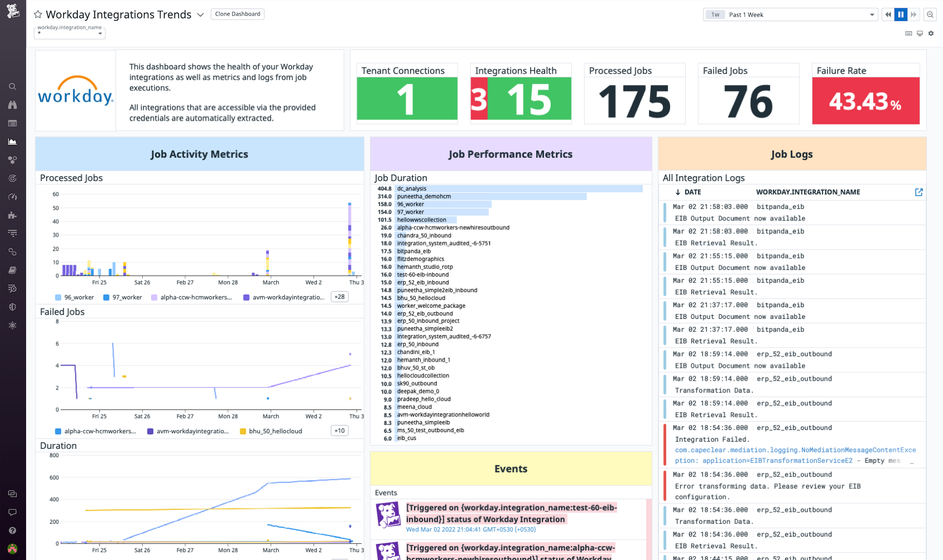Viewport: 943px width, 560px height.
Task: Enable TV mode with the monitor icon
Action: (920, 33)
